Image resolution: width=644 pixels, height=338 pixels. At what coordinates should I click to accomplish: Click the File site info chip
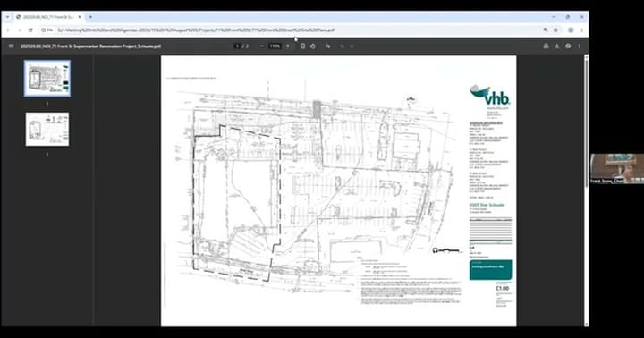click(47, 30)
